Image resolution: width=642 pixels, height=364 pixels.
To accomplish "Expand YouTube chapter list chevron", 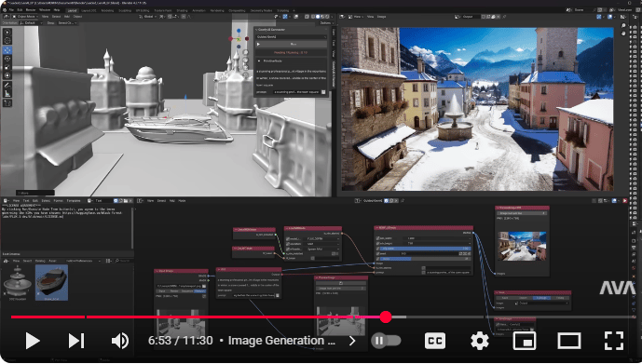I will (352, 341).
